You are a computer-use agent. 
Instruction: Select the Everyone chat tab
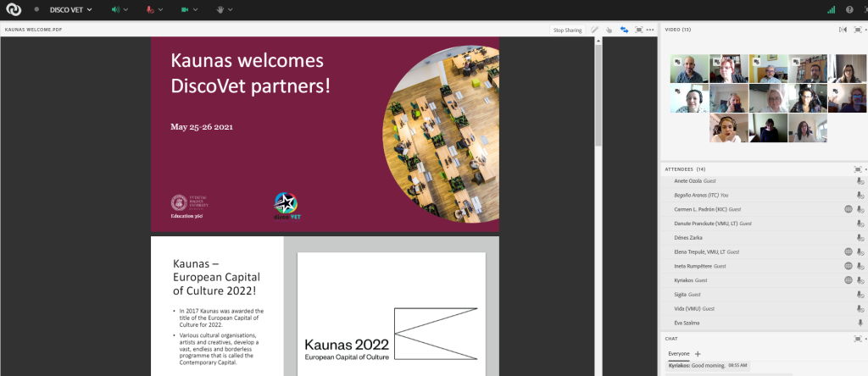679,353
